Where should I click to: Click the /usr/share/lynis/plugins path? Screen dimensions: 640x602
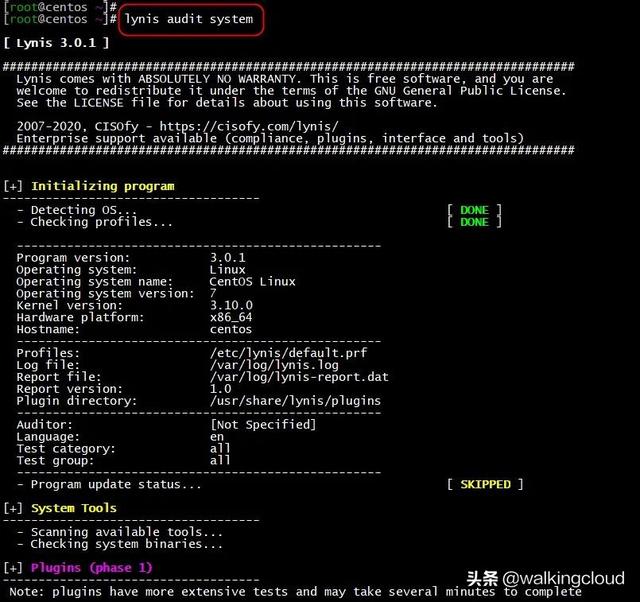tap(296, 401)
